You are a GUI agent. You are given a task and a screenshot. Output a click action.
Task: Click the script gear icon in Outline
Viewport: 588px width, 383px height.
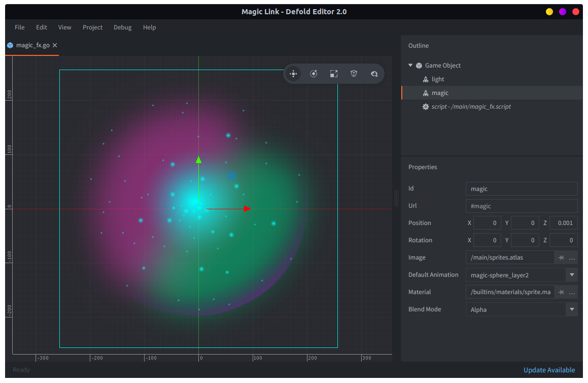point(426,107)
